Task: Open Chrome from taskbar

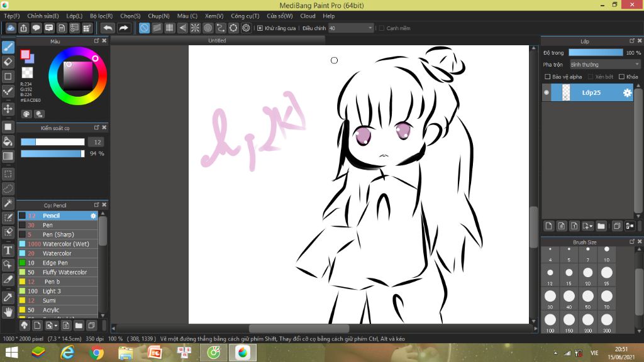Action: pos(96,353)
